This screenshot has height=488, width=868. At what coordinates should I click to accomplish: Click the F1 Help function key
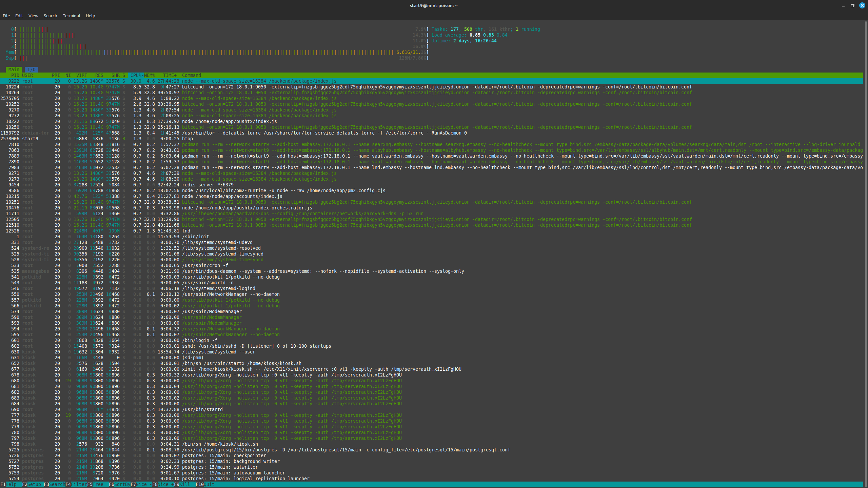pyautogui.click(x=11, y=484)
